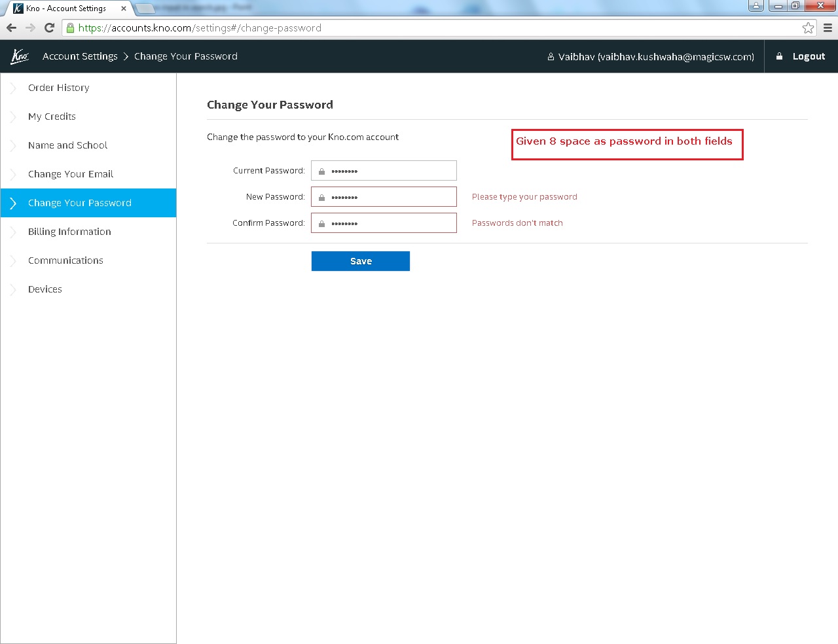This screenshot has height=644, width=838.
Task: Select Change Your Password sidebar item
Action: 88,203
